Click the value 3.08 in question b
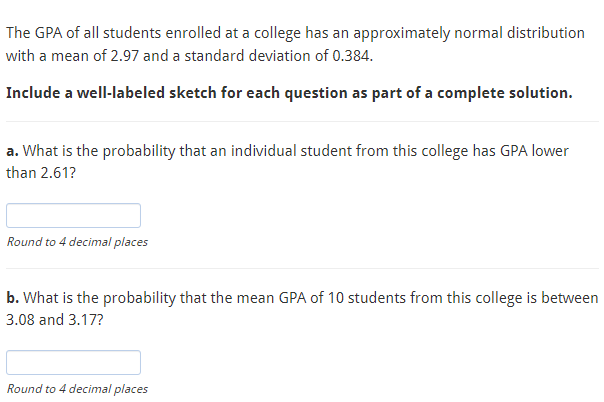The width and height of the screenshot is (604, 402). pos(20,320)
